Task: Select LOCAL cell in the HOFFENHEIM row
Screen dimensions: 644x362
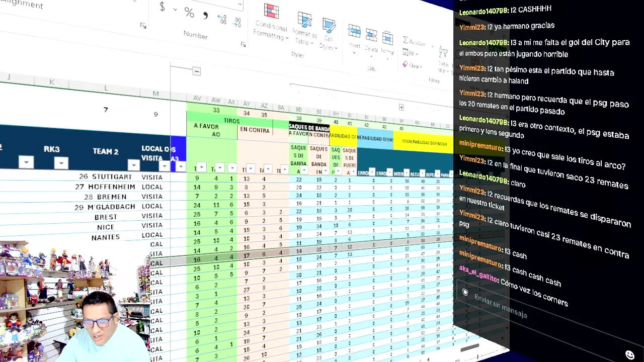Action: 152,187
